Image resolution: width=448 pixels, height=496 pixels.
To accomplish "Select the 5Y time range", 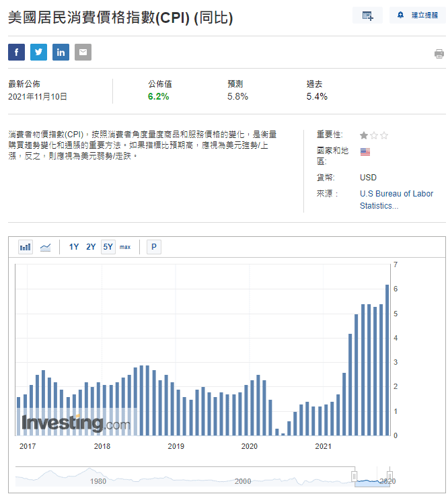I will 108,247.
